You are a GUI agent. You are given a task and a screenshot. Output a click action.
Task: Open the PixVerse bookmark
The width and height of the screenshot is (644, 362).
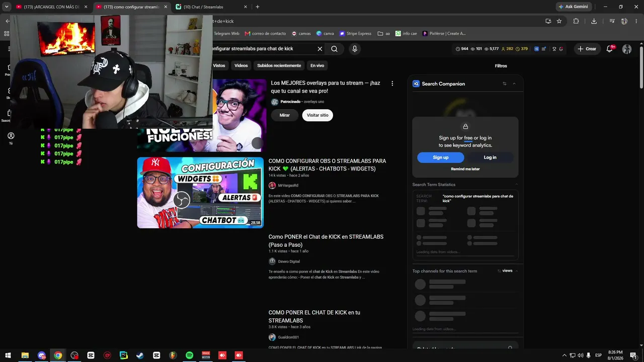444,34
